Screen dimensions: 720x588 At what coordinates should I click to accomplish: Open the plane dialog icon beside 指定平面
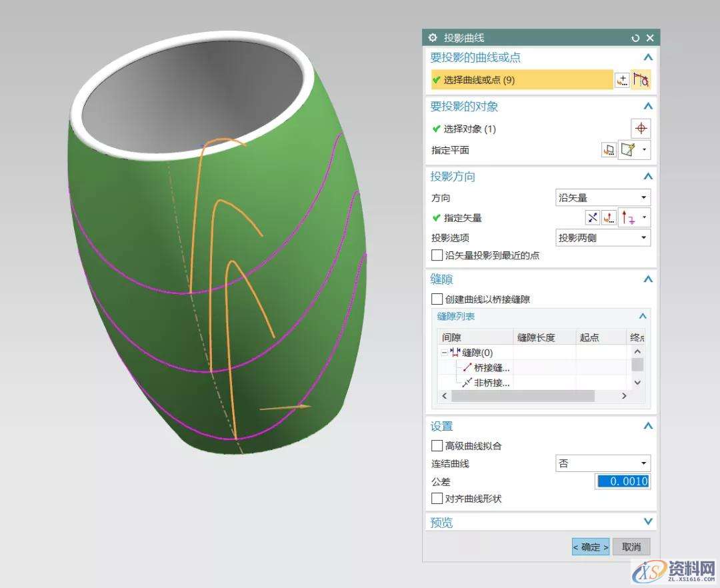click(609, 150)
